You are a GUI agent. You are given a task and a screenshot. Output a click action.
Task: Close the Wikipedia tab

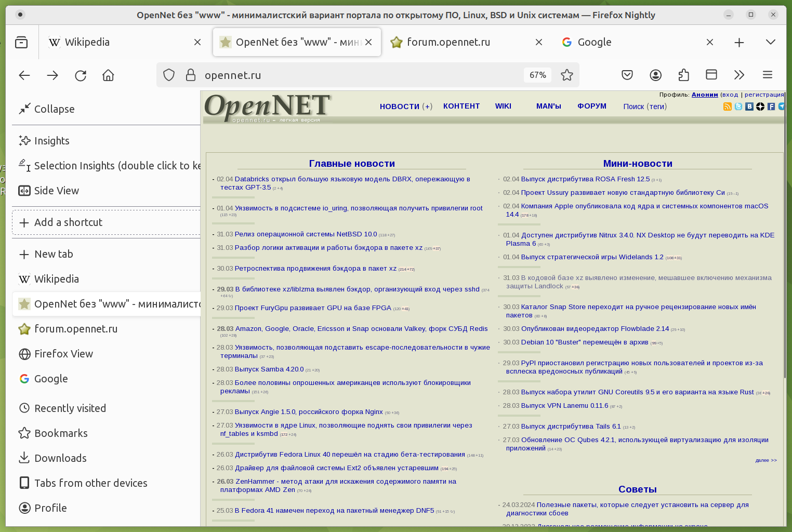pyautogui.click(x=197, y=42)
